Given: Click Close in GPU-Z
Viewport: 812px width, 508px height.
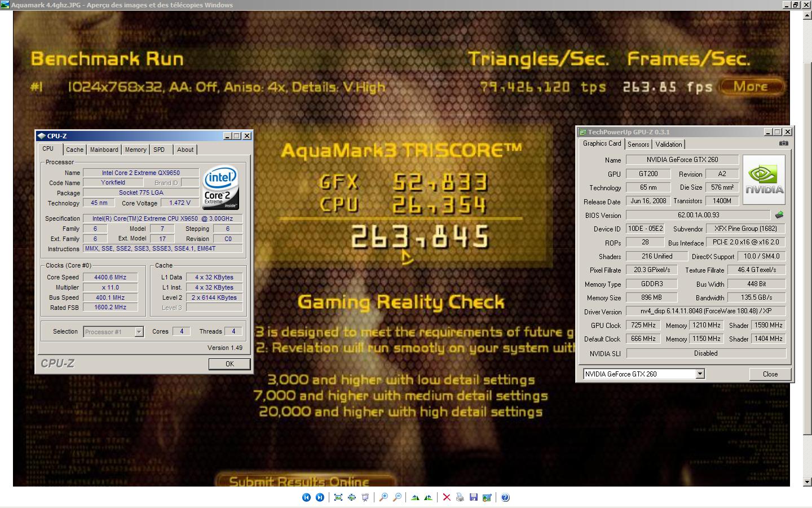Looking at the screenshot, I should pyautogui.click(x=770, y=374).
